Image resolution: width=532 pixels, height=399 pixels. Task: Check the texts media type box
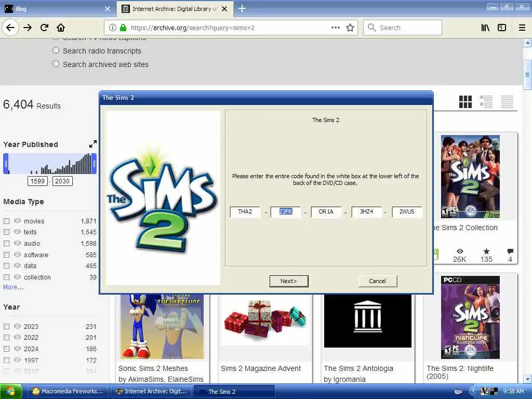pyautogui.click(x=6, y=232)
